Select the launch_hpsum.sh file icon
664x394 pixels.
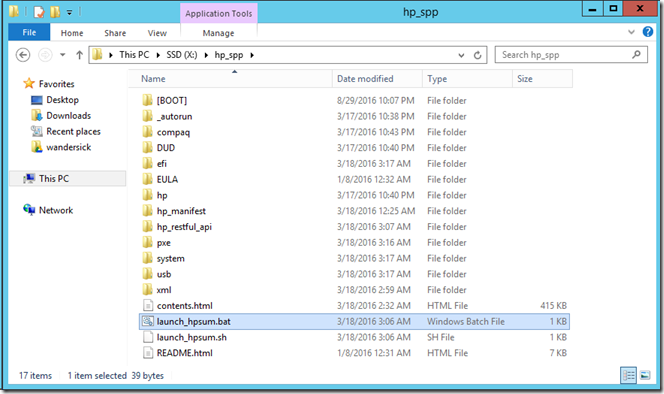(x=148, y=337)
